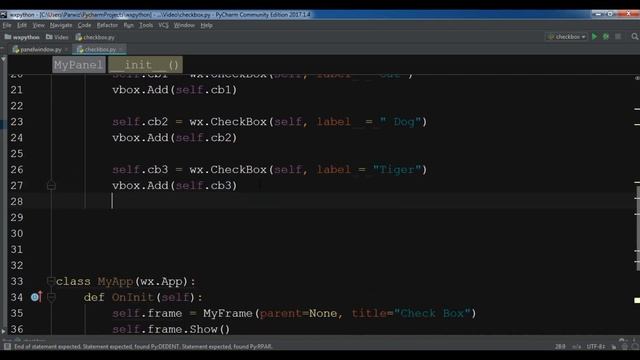Click the UTF-8 encoding indicator

(x=596, y=347)
